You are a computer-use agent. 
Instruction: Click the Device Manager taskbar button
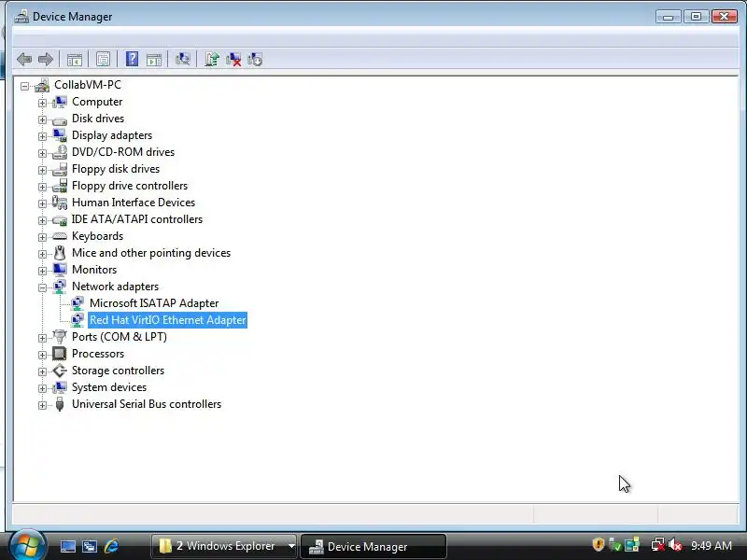373,546
